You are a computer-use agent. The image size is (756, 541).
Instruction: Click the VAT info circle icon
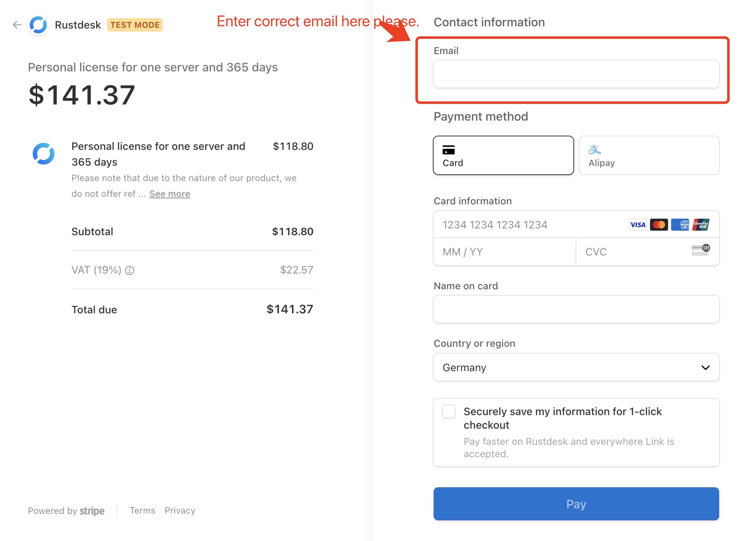point(130,270)
